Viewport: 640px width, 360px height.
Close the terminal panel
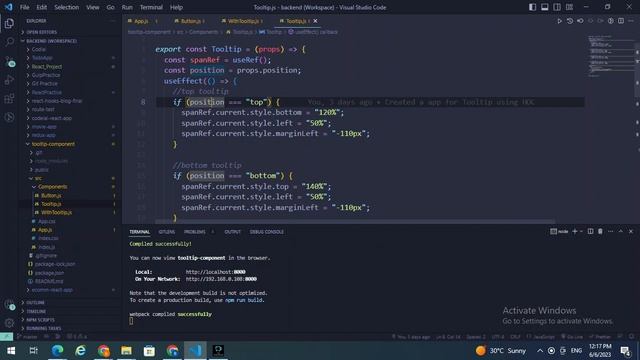631,231
